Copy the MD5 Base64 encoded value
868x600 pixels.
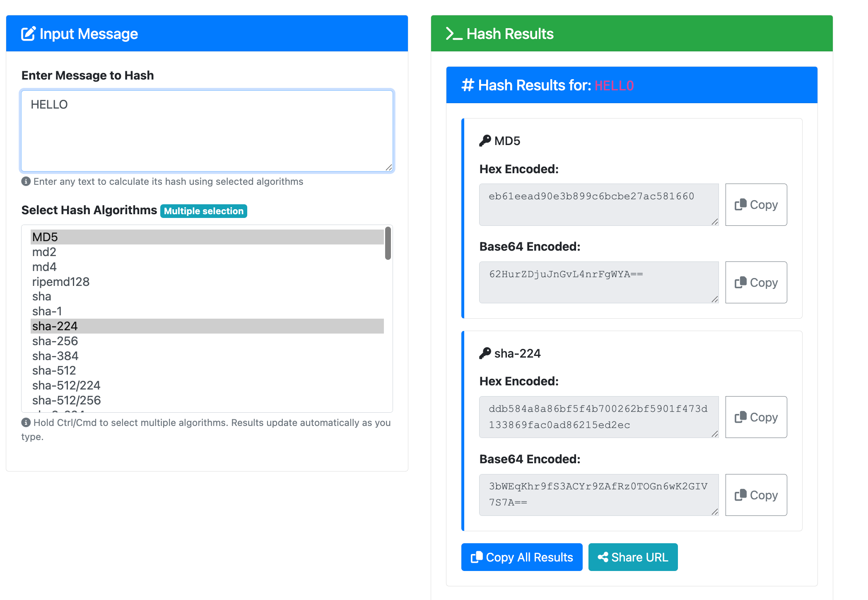[756, 283]
